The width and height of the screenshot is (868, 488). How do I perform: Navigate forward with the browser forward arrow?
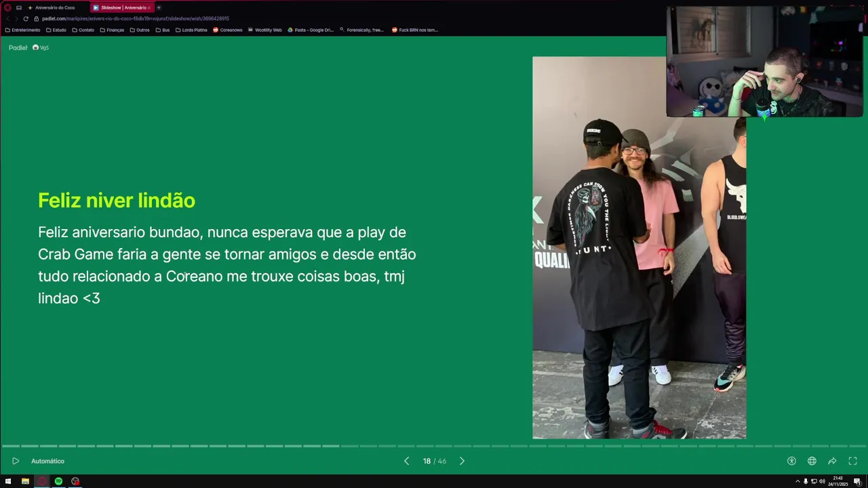pyautogui.click(x=16, y=18)
